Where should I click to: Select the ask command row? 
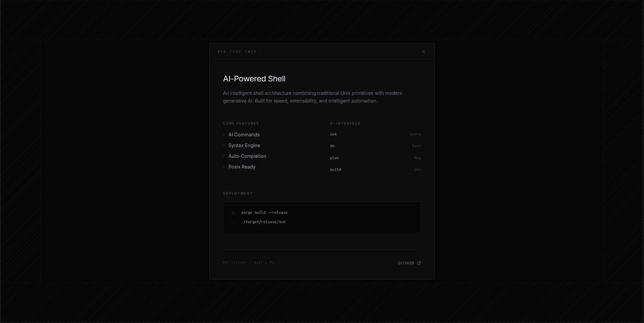375,134
